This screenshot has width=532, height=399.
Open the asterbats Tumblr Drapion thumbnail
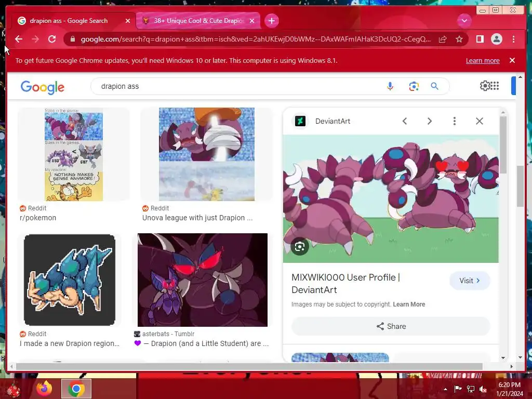(203, 280)
